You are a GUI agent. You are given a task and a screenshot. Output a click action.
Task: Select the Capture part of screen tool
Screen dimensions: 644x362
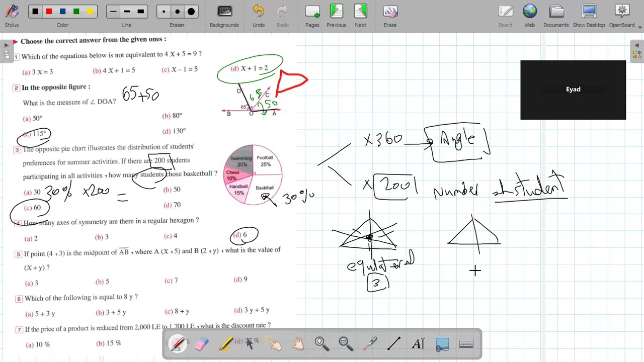tap(442, 344)
